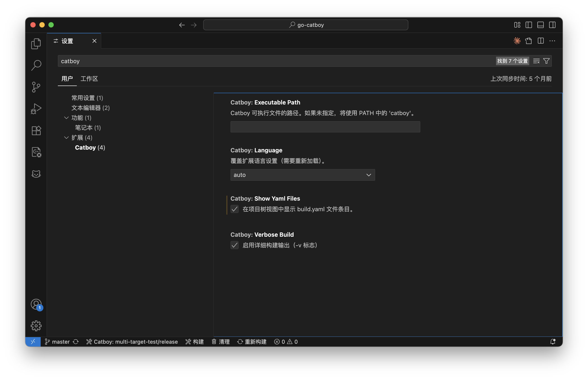This screenshot has height=380, width=588.
Task: Open the Extensions view
Action: (36, 130)
